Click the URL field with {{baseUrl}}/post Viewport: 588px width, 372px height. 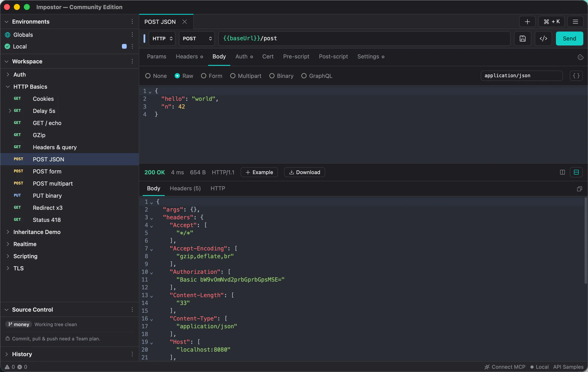(364, 39)
